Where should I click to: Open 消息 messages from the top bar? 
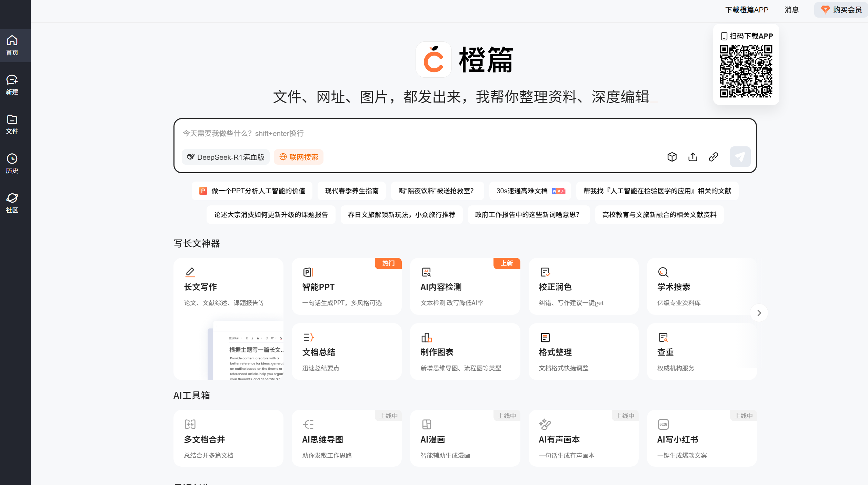[791, 10]
